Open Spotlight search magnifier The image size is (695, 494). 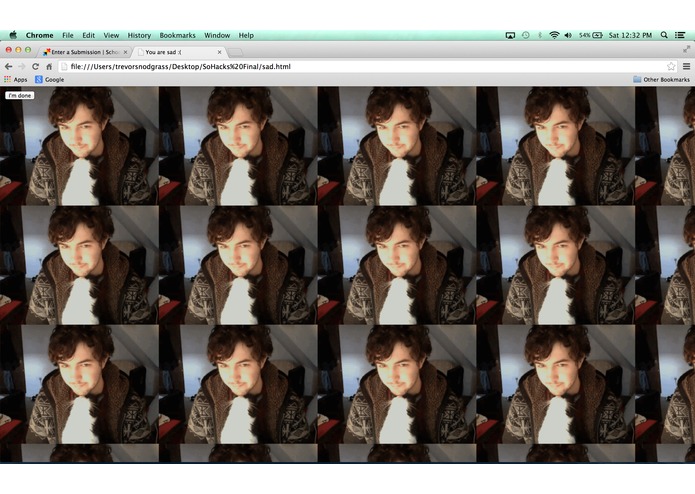(x=664, y=35)
